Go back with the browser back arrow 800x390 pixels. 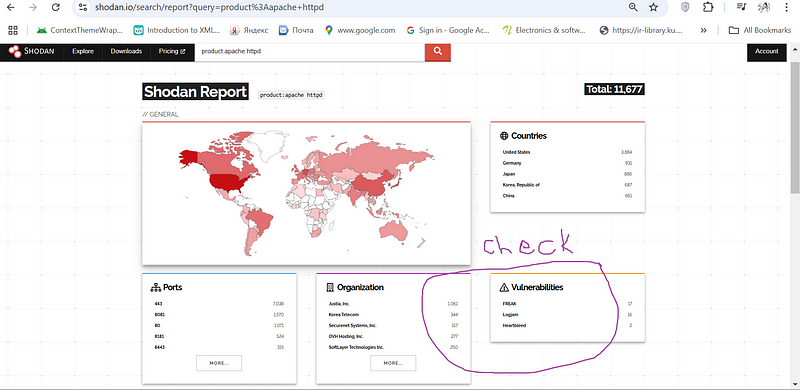pos(11,8)
